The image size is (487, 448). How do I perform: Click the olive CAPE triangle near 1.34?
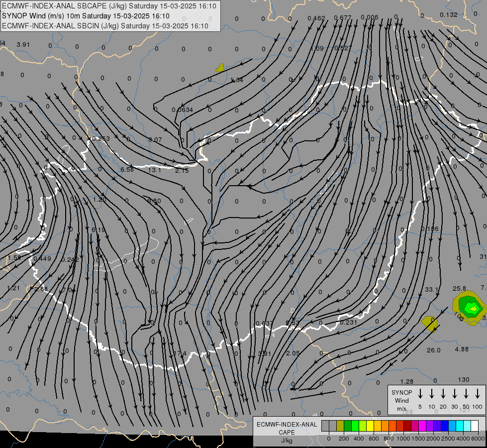pyautogui.click(x=220, y=68)
